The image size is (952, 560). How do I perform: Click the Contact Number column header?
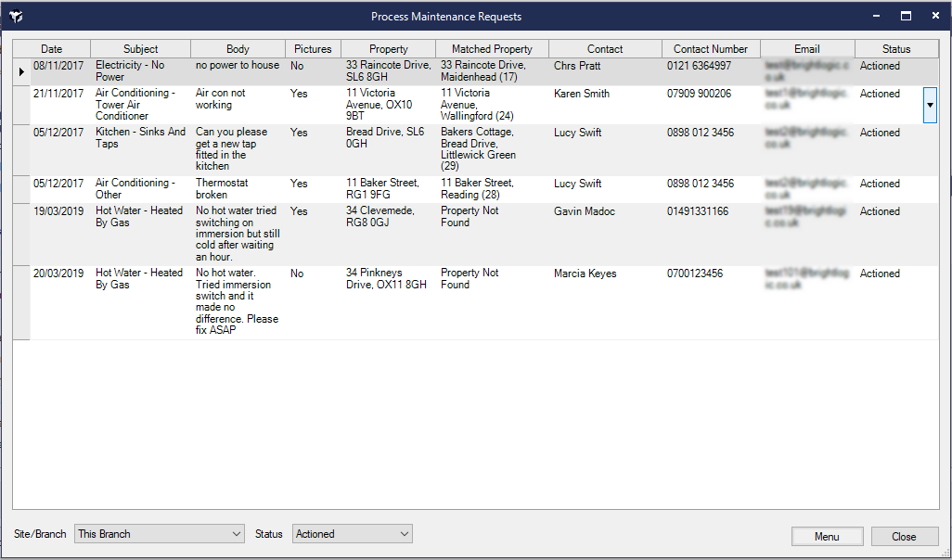point(711,49)
